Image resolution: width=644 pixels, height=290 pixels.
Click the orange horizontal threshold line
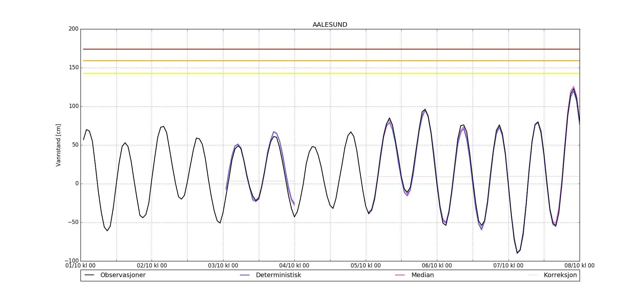(322, 61)
